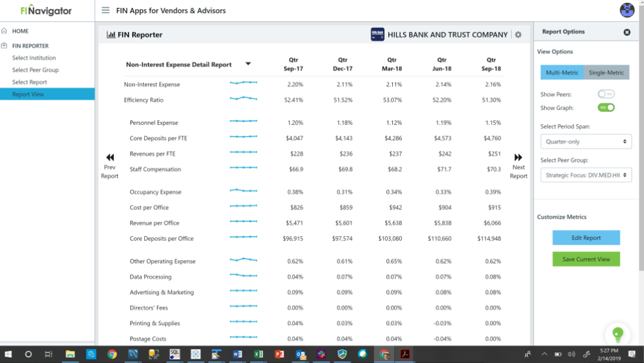Viewport: 644px width, 363px height.
Task: Click the Occupancy Expense row label
Action: pyautogui.click(x=156, y=192)
